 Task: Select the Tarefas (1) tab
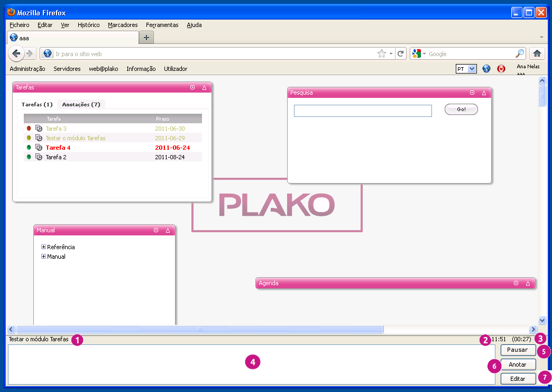[x=37, y=104]
